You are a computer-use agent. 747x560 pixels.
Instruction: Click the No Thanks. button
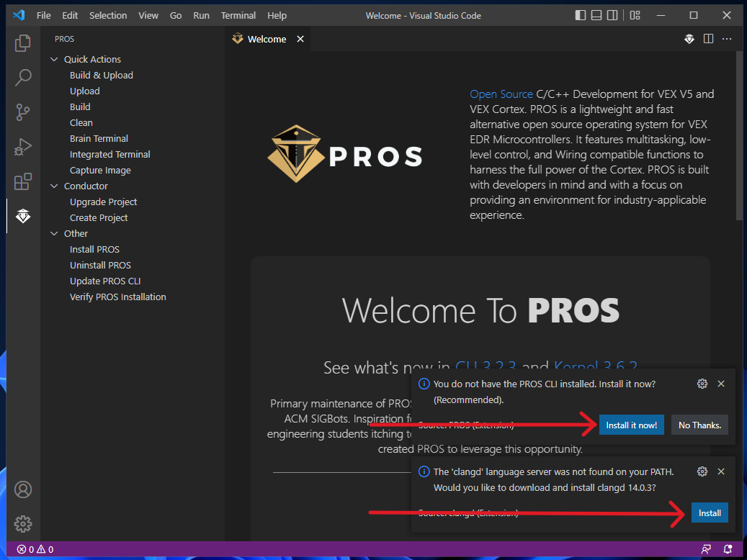pyautogui.click(x=699, y=425)
